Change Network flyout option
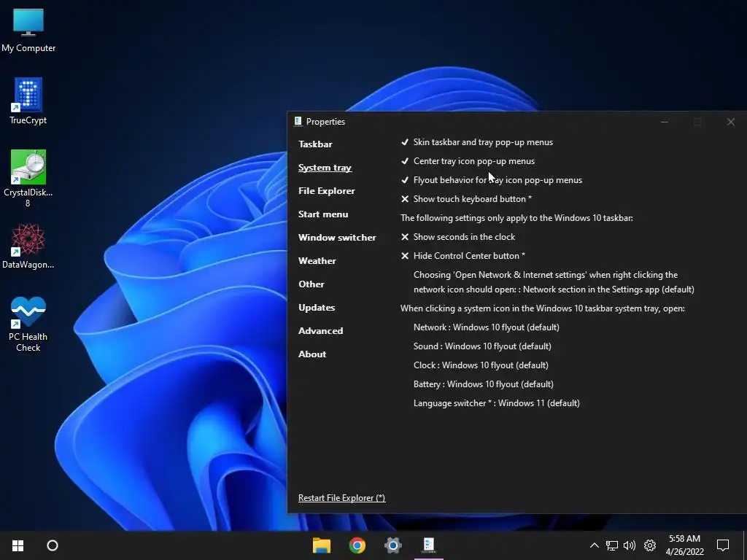 [x=487, y=327]
